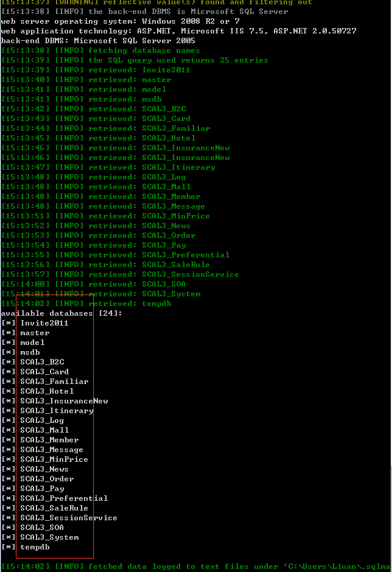Click the SCAL3_SessionService list entry
Screen dimensions: 392x572
59,518
